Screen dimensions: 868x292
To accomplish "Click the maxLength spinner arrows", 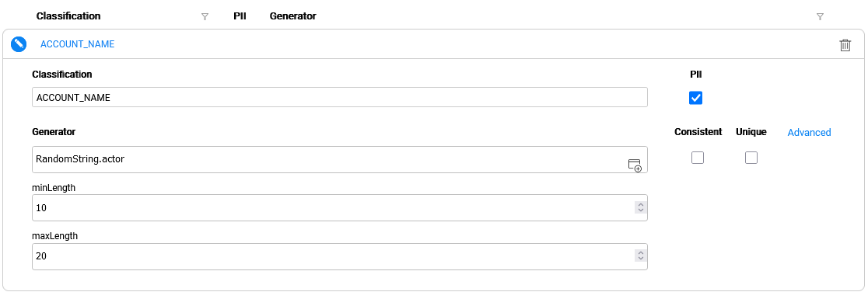I will click(x=640, y=256).
